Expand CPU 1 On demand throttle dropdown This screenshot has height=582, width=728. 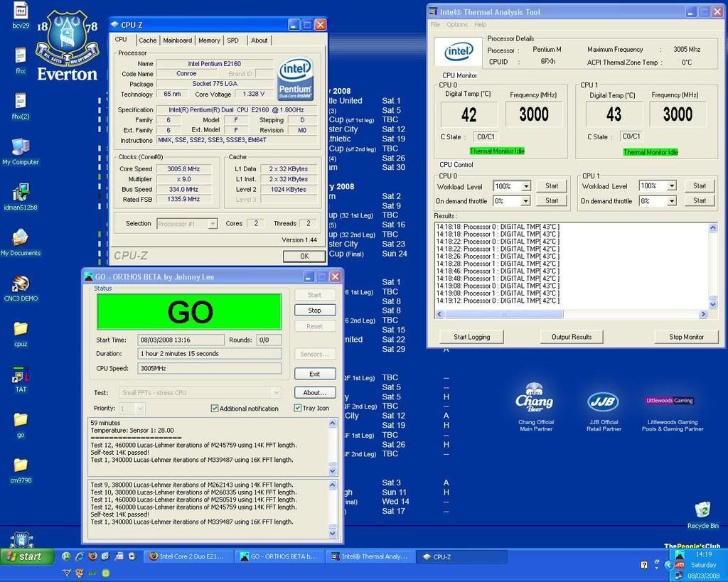[670, 201]
